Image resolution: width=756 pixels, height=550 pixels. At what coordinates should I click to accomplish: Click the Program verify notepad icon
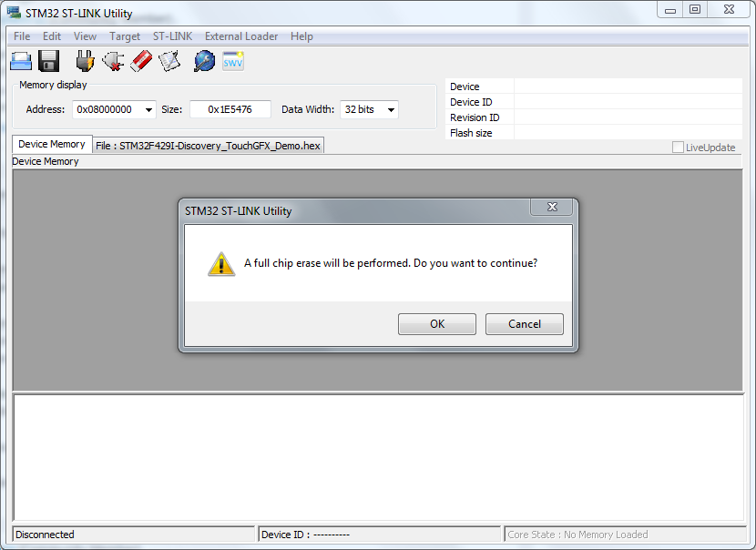[x=169, y=61]
